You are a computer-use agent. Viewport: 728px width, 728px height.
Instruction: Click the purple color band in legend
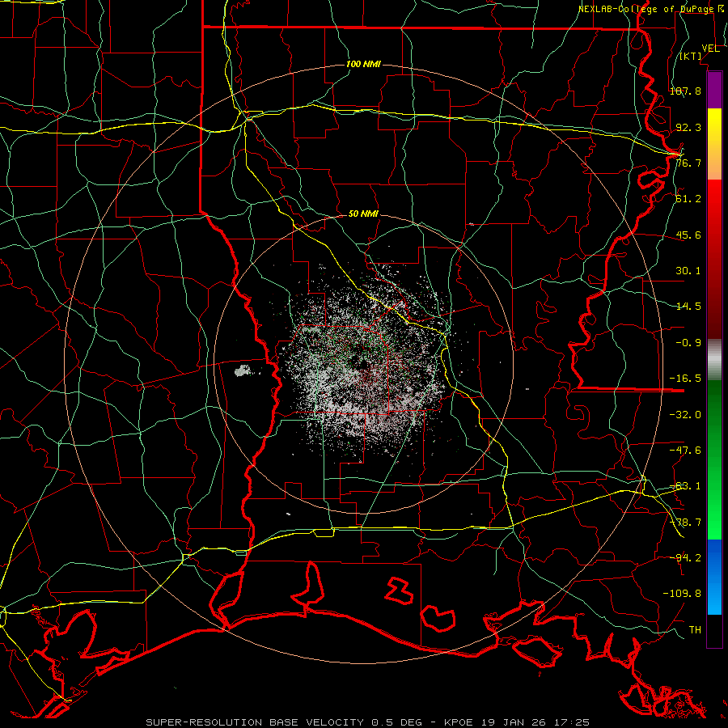714,90
